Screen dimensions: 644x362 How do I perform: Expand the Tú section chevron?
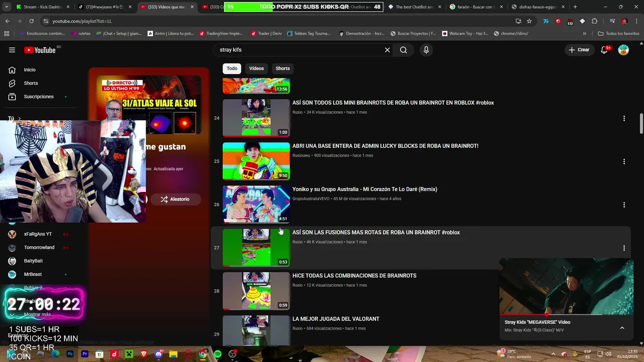click(x=19, y=119)
